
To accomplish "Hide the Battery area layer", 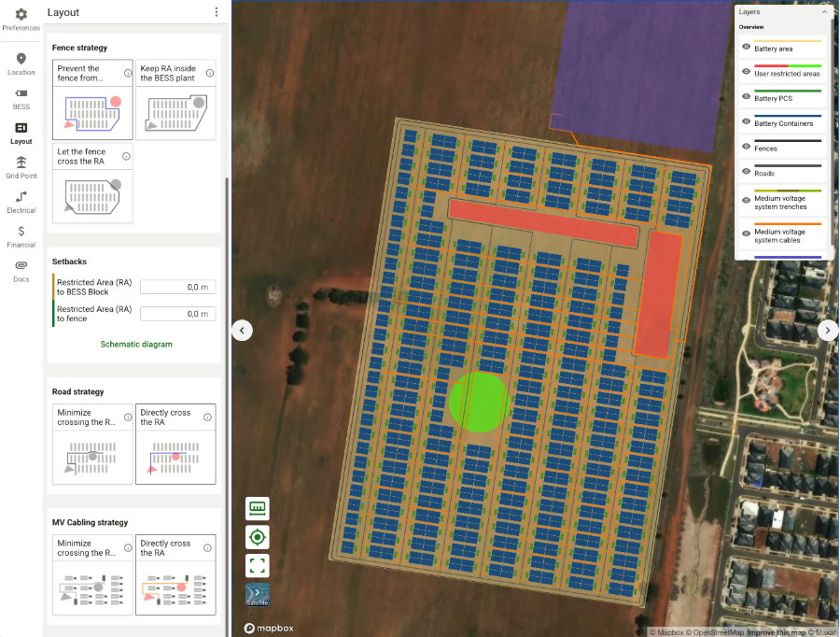I will [x=746, y=47].
